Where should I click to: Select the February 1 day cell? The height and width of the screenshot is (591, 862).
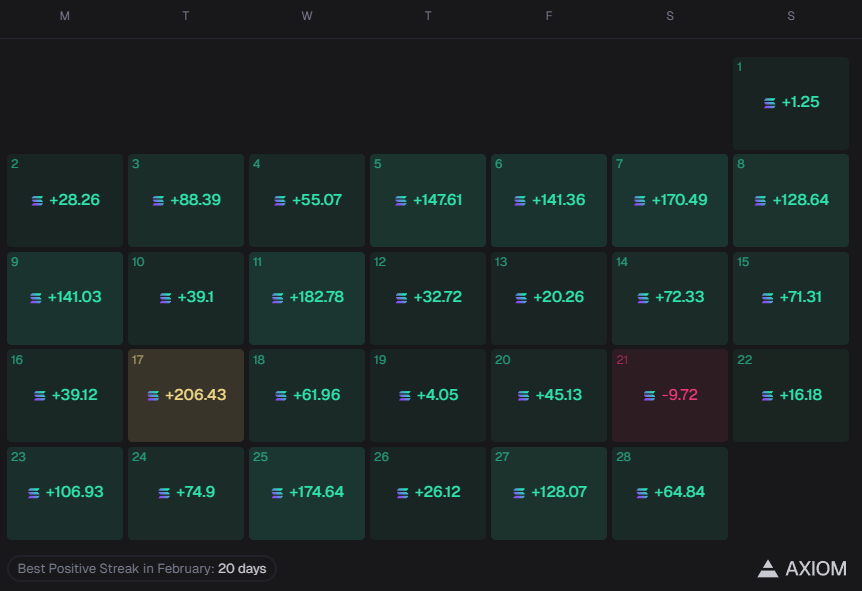(x=791, y=103)
